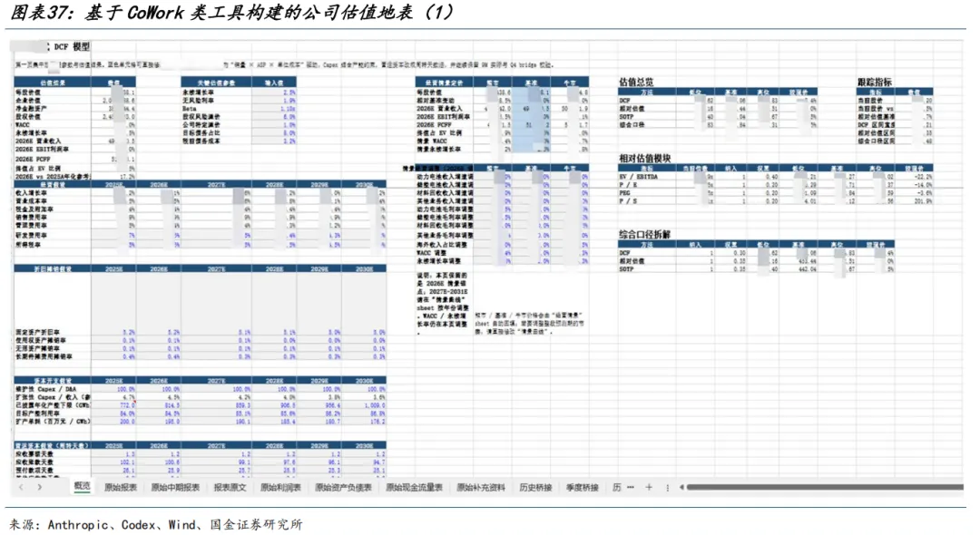Select the 经营情景定价 table header
This screenshot has height=535, width=980.
445,83
